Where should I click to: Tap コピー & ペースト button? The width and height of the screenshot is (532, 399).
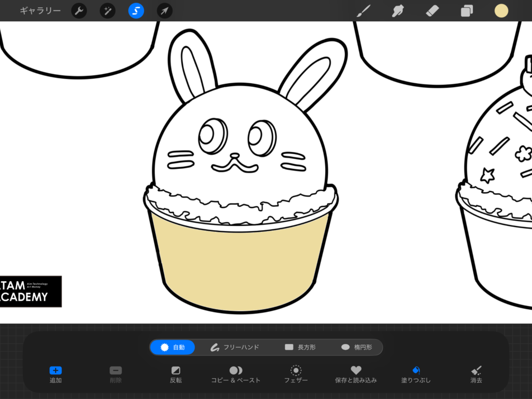click(236, 374)
